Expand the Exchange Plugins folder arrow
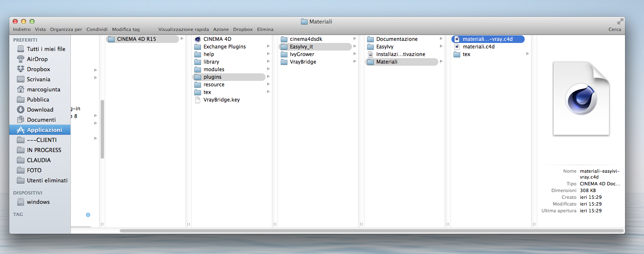 pos(268,46)
